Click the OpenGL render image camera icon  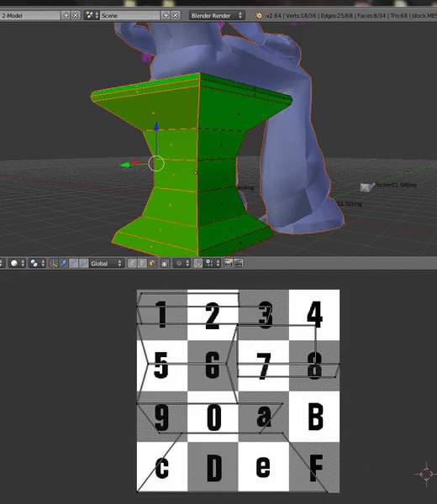229,264
